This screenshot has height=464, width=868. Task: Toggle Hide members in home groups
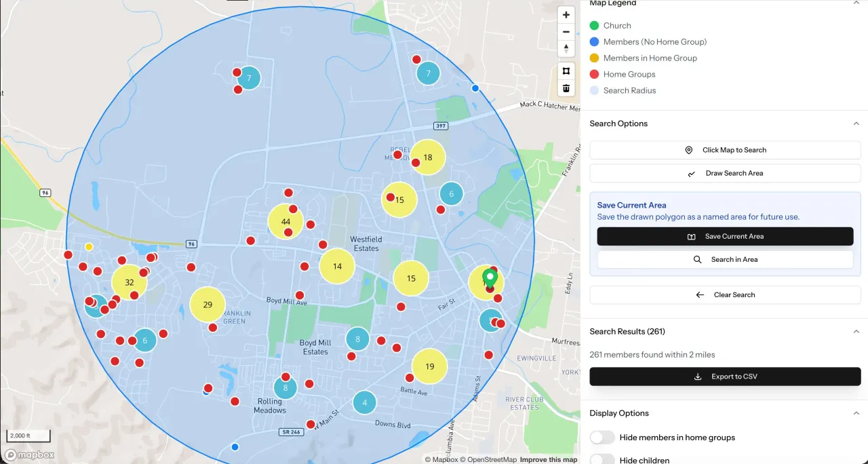[602, 438]
